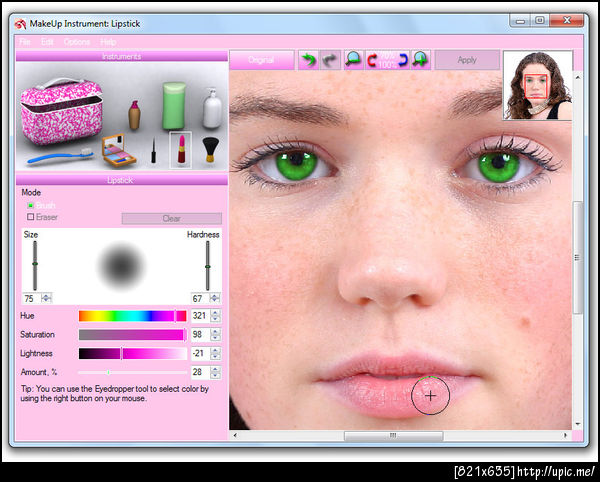
Task: Click the Hardness value field 67
Action: tap(201, 298)
